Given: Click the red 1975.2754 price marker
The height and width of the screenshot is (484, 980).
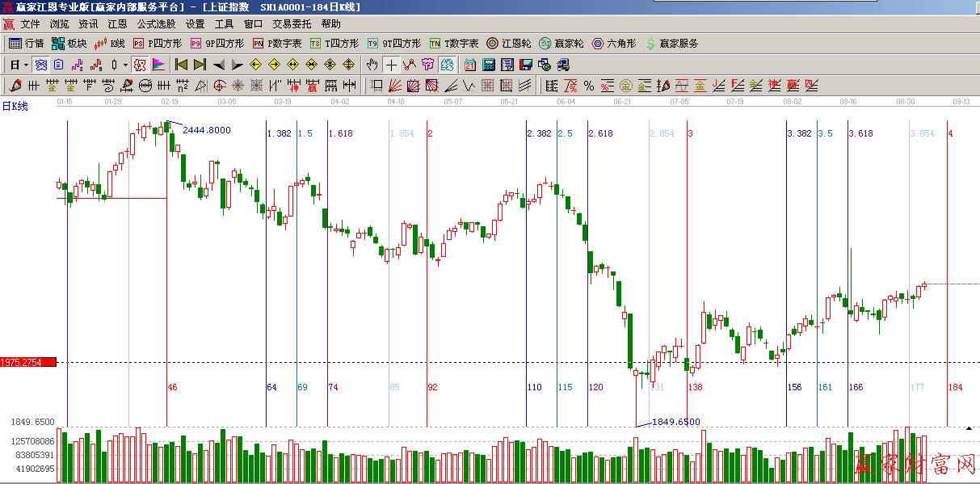Looking at the screenshot, I should point(28,362).
